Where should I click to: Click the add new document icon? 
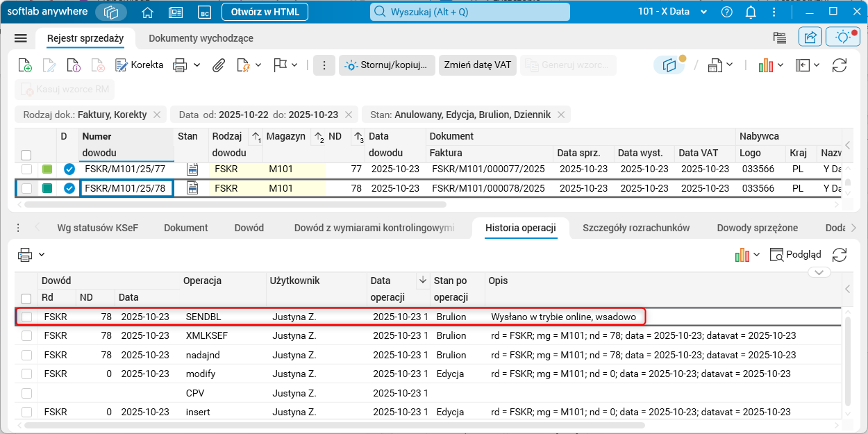click(x=24, y=65)
